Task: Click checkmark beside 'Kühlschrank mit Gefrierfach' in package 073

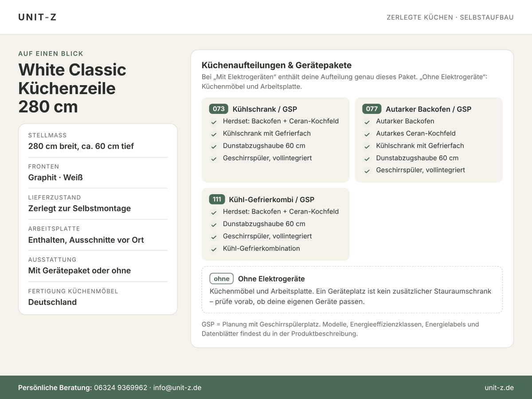Action: click(x=214, y=134)
